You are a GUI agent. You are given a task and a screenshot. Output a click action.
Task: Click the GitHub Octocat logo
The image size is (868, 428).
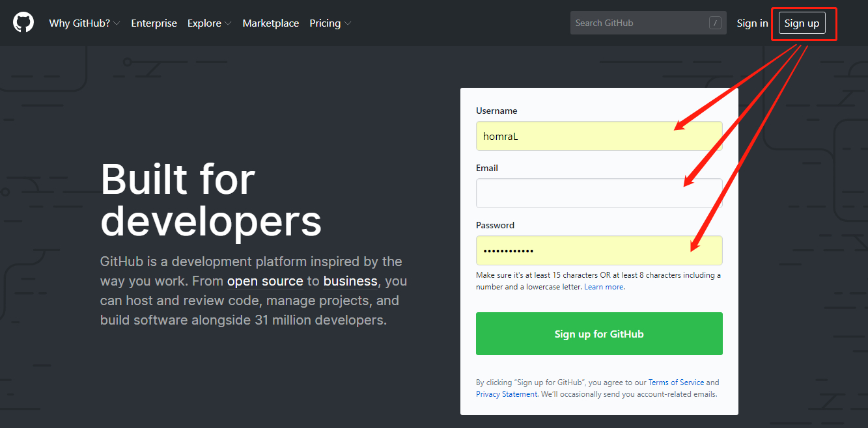[23, 23]
